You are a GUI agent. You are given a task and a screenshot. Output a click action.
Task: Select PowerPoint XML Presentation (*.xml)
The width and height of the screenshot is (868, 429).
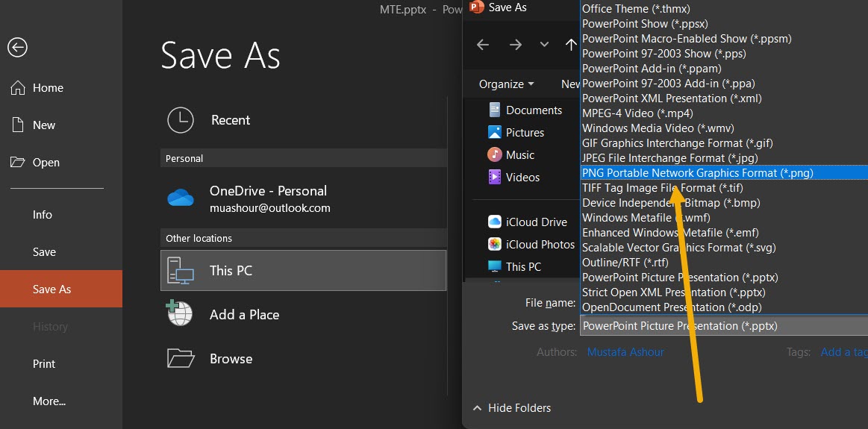pyautogui.click(x=724, y=98)
